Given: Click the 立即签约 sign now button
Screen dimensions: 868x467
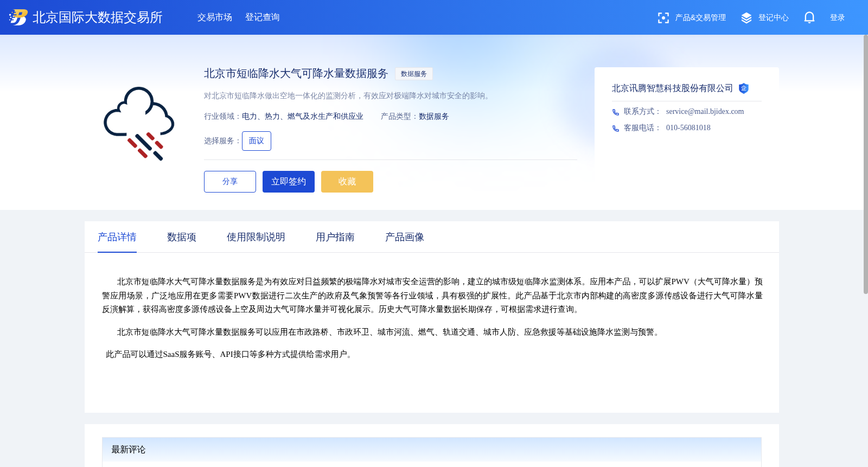Looking at the screenshot, I should 289,182.
